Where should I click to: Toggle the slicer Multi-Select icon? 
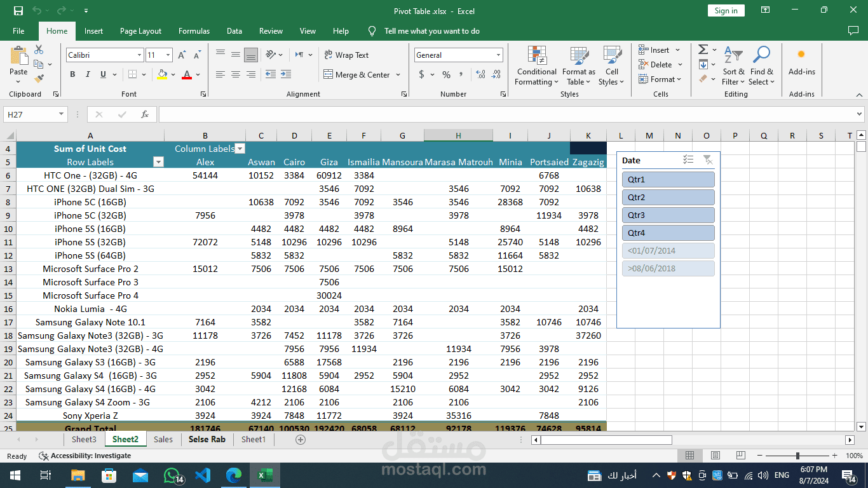point(688,160)
